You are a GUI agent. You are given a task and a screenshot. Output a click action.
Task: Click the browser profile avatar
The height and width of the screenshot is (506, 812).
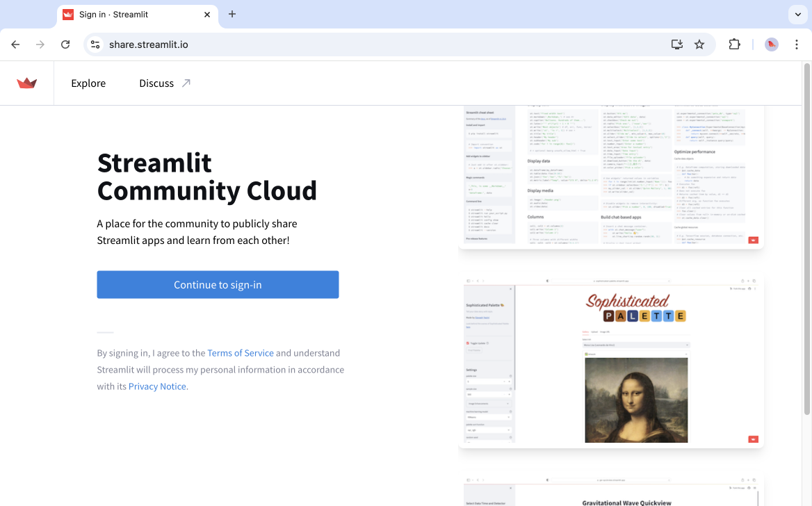[771, 44]
